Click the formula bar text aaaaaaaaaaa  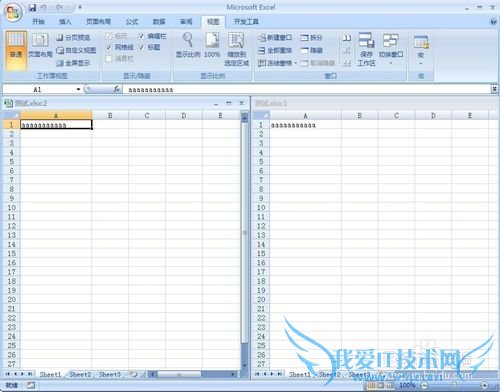[151, 90]
